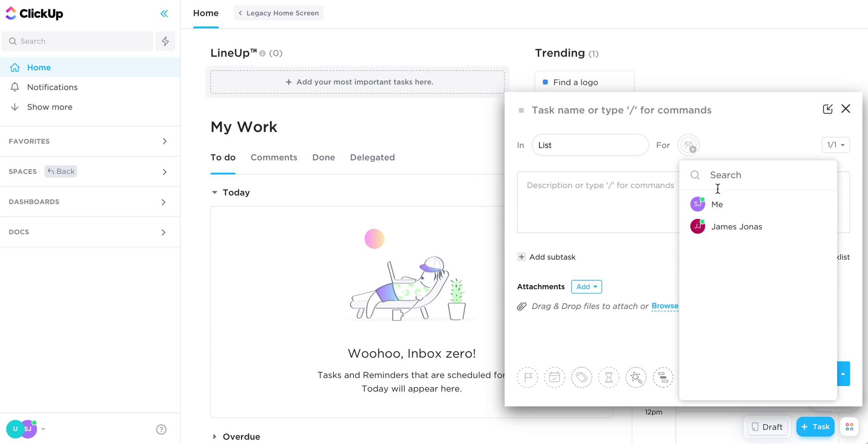The width and height of the screenshot is (868, 444).
Task: Add your most important tasks to LineUp
Action: (358, 82)
